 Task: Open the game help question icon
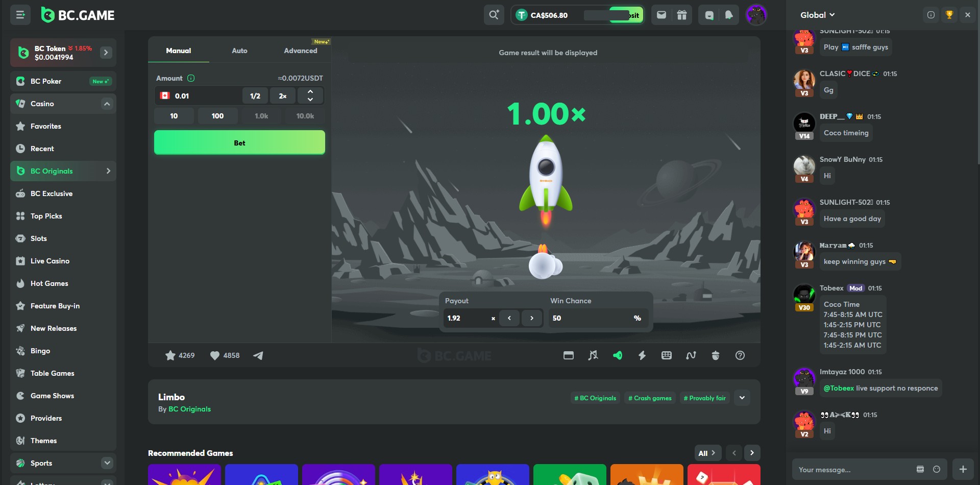click(740, 355)
